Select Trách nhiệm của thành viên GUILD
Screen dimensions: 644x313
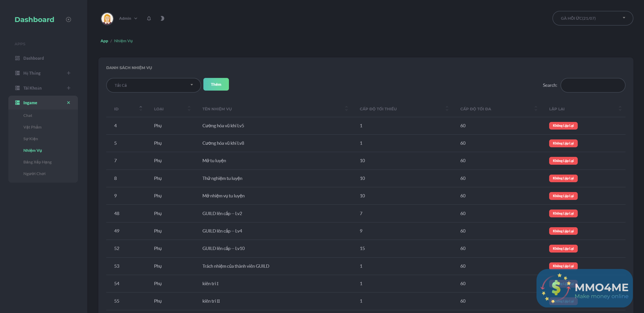coord(236,266)
